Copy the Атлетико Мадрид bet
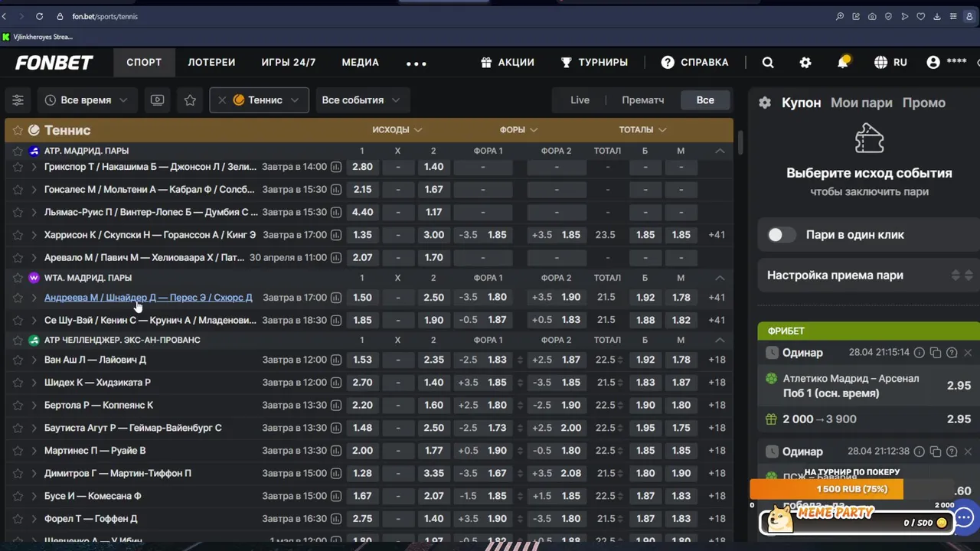 pos(936,353)
